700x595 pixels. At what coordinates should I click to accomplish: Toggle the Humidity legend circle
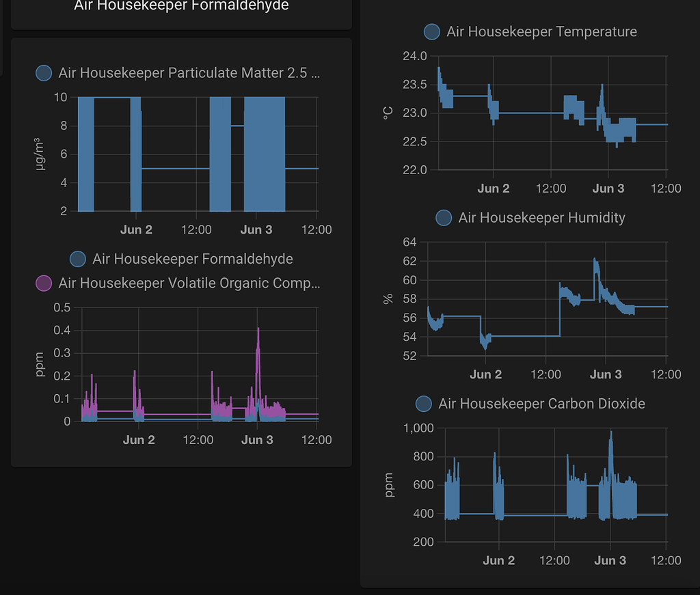[x=444, y=218]
